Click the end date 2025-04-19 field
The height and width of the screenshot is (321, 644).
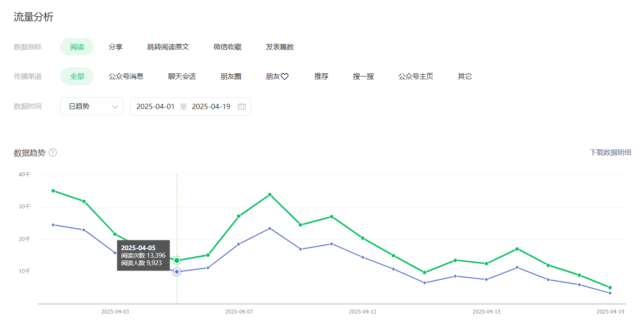pyautogui.click(x=211, y=106)
